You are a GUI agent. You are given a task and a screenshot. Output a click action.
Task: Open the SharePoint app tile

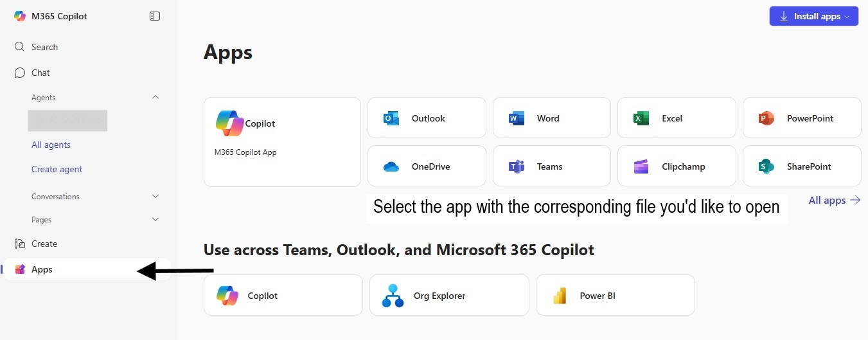click(x=801, y=166)
